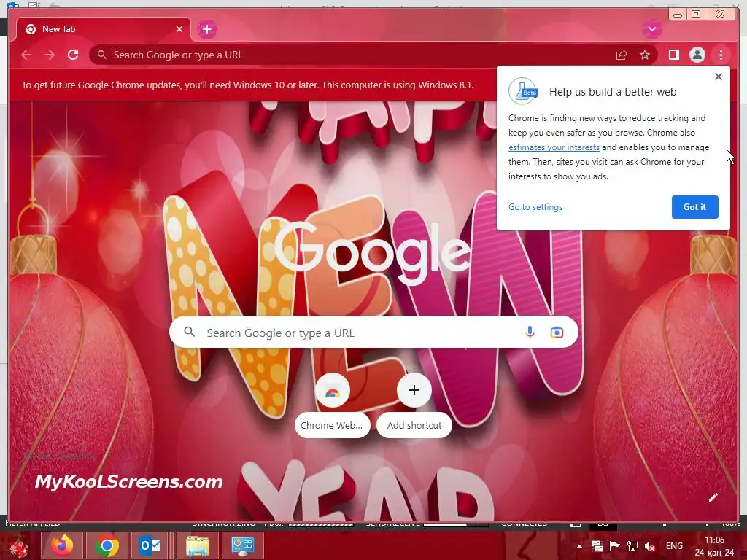Open network tray icon

click(632, 546)
